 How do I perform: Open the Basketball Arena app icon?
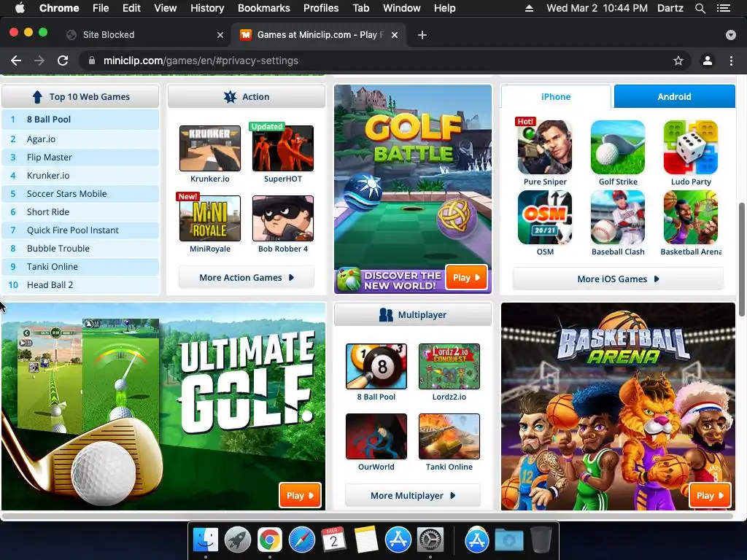tap(691, 217)
